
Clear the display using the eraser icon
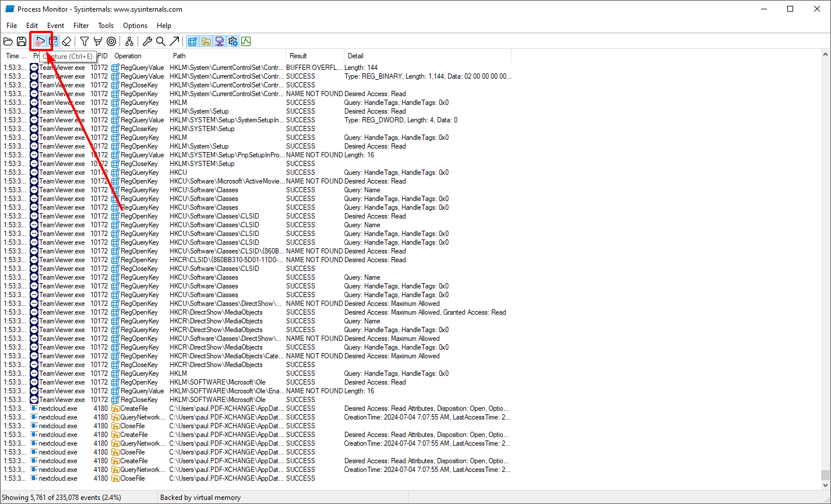click(66, 41)
